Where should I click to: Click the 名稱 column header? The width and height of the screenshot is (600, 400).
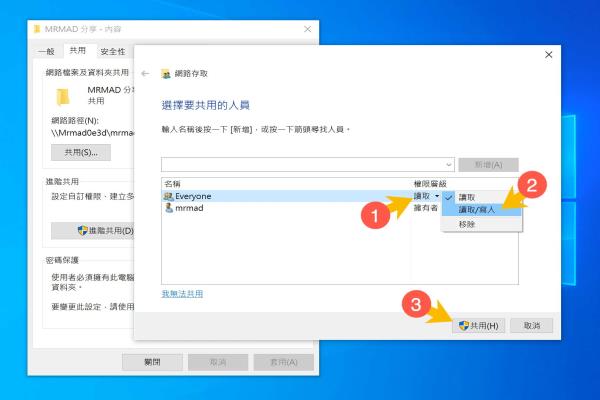click(x=172, y=184)
